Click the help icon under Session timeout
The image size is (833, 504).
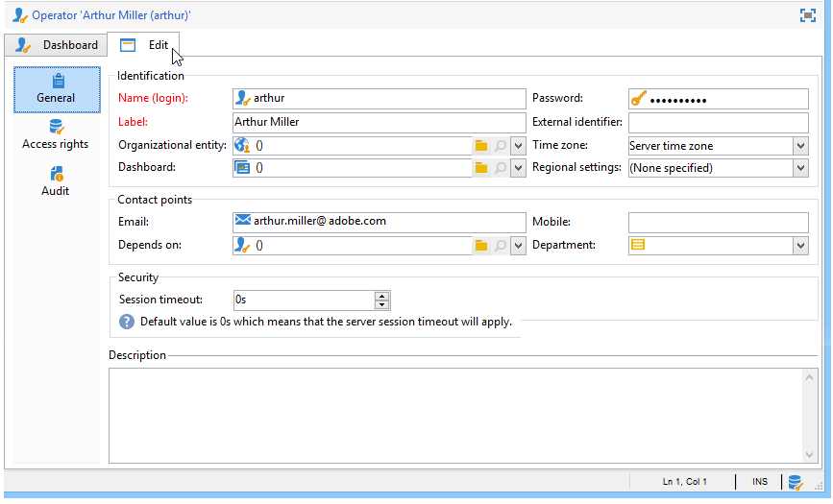coord(127,322)
